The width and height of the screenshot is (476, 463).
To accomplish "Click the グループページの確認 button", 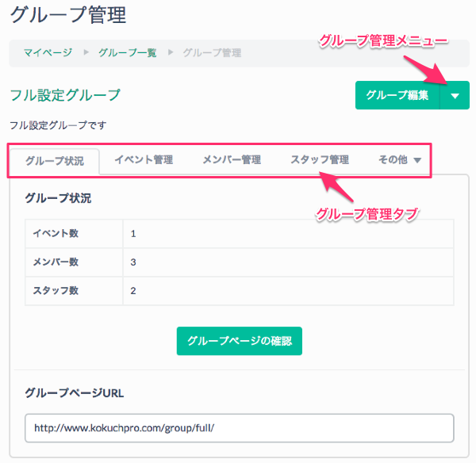I will coord(239,341).
